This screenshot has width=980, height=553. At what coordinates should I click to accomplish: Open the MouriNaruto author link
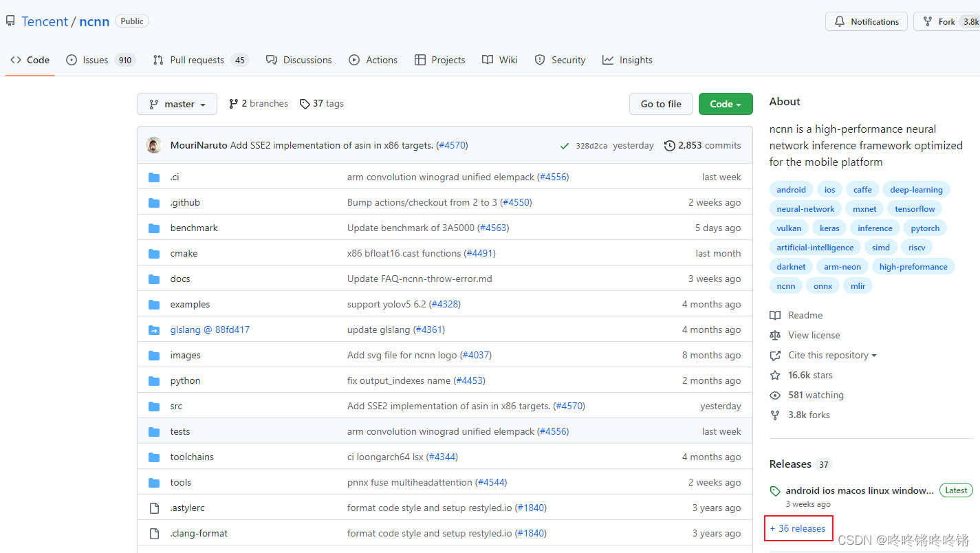click(x=199, y=145)
